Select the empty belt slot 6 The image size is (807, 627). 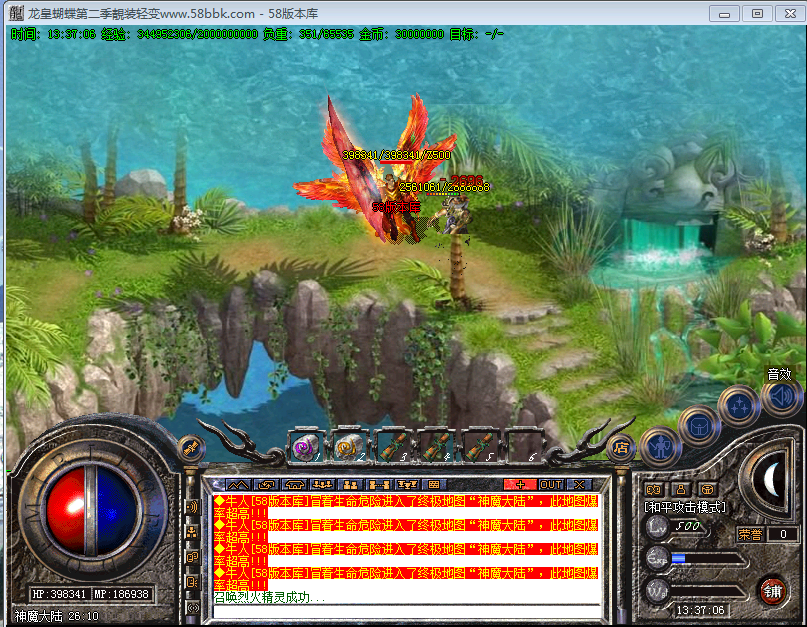pos(521,447)
